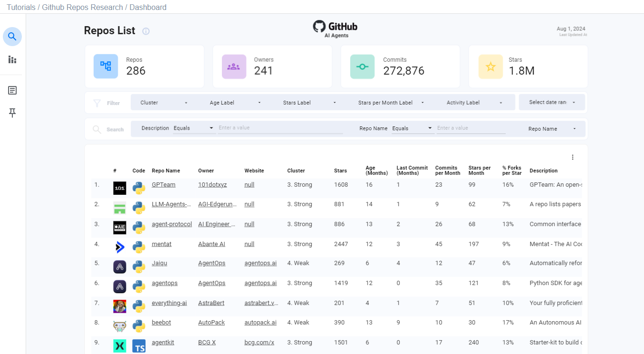Click the X logo in agentkit row
644x354 pixels.
coord(120,346)
